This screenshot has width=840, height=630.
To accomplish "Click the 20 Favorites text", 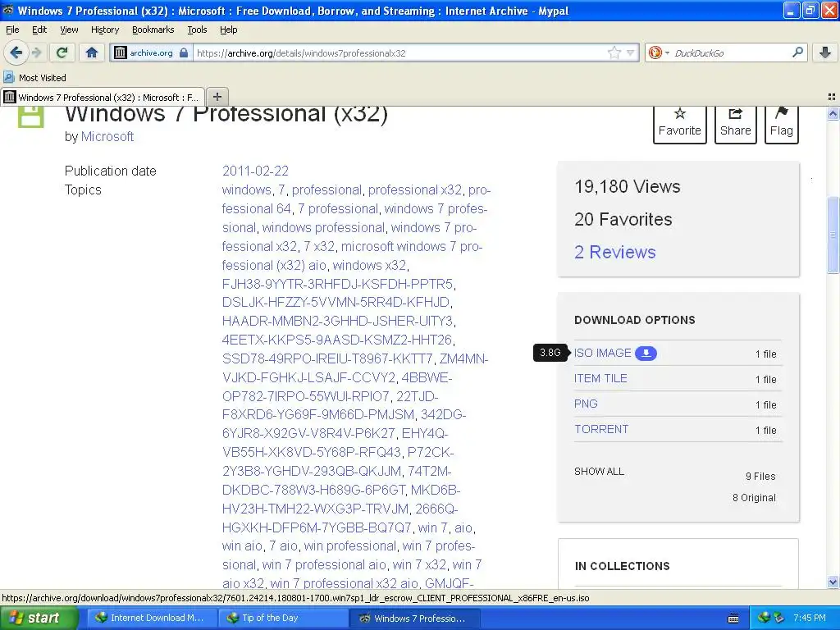I will [x=623, y=219].
